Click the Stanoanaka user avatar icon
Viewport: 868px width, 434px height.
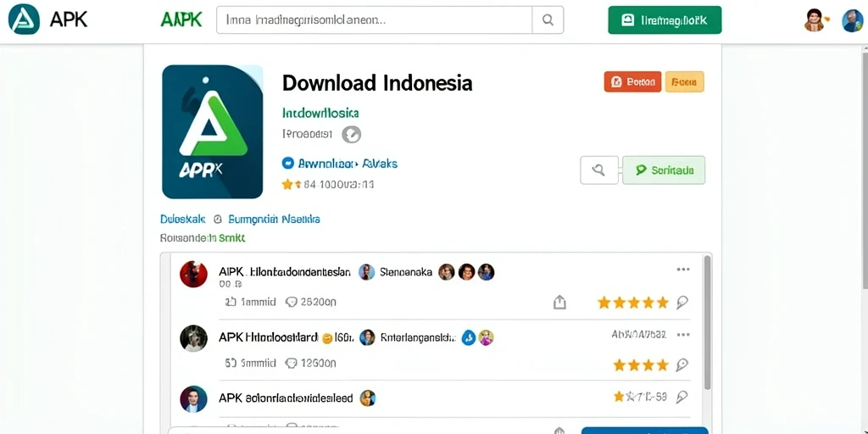(x=367, y=272)
